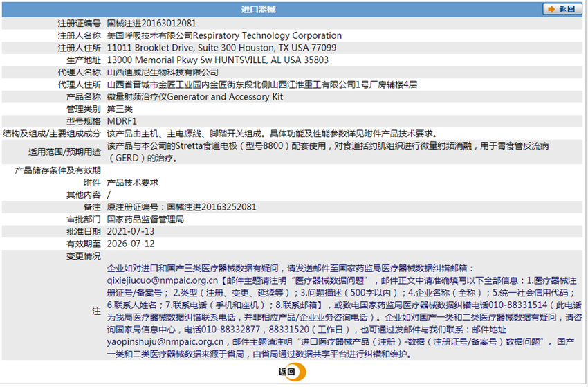Click registrant name Respiratory Technology Corporation

(x=267, y=36)
